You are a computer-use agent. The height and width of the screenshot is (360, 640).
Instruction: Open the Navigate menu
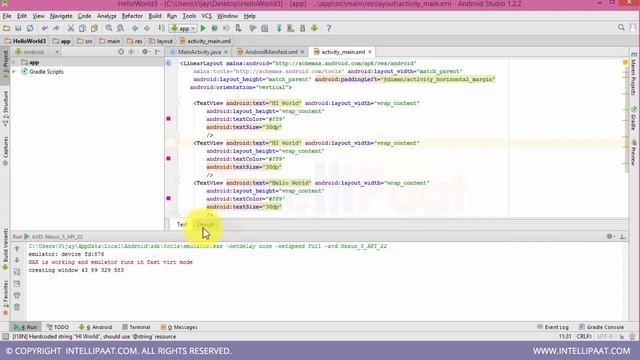61,16
